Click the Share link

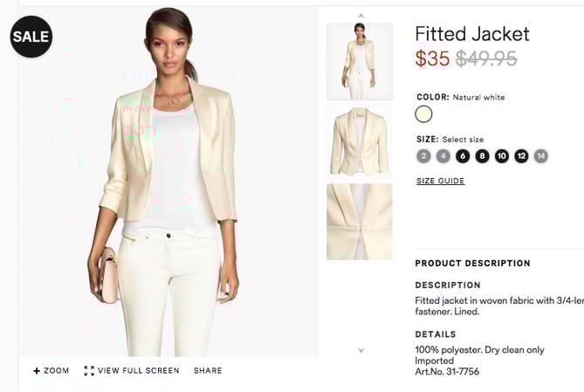tap(208, 371)
